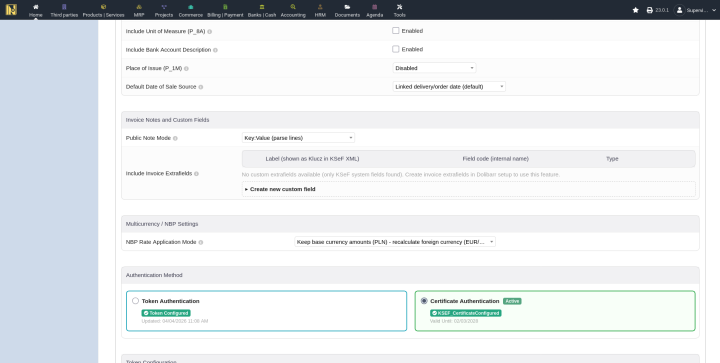Click the Active badge

click(512, 301)
